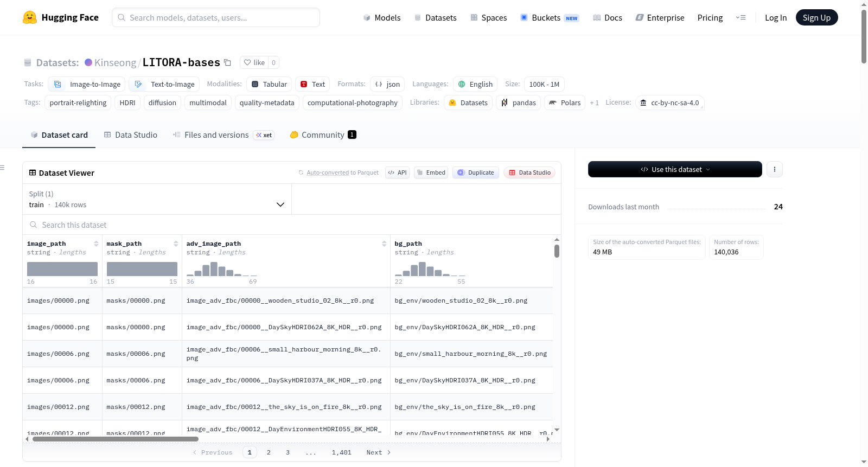Screen dimensions: 868x467
Task: Click the horizontal scrollbar of the table
Action: click(x=116, y=439)
